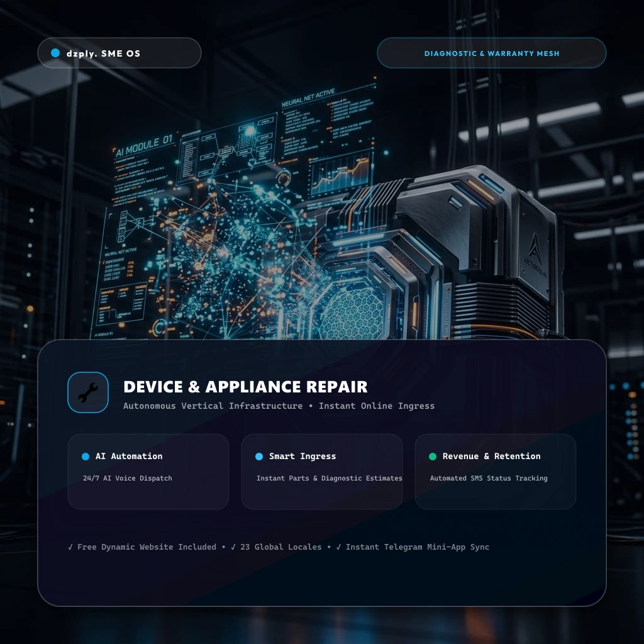Click the hologram line chart
The width and height of the screenshot is (644, 644).
340,173
